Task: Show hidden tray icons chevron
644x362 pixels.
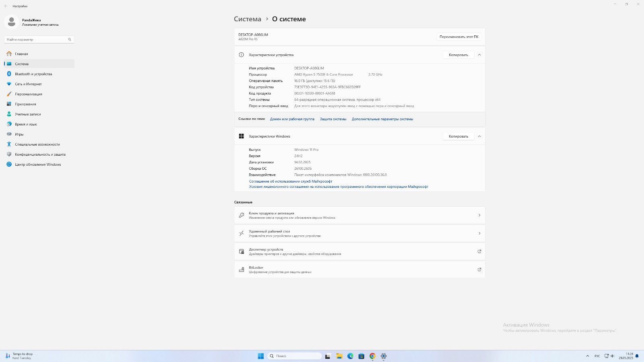Action: [587, 356]
